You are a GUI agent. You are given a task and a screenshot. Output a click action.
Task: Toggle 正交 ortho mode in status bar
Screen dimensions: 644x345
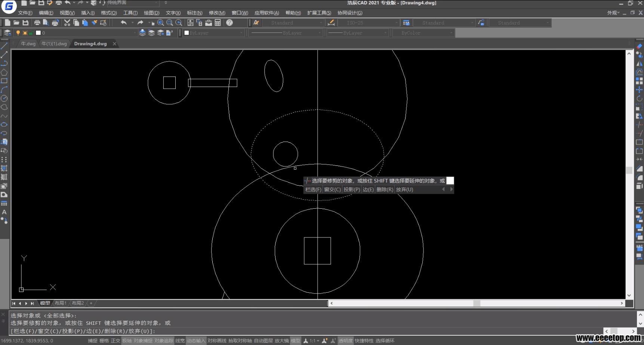click(x=115, y=341)
